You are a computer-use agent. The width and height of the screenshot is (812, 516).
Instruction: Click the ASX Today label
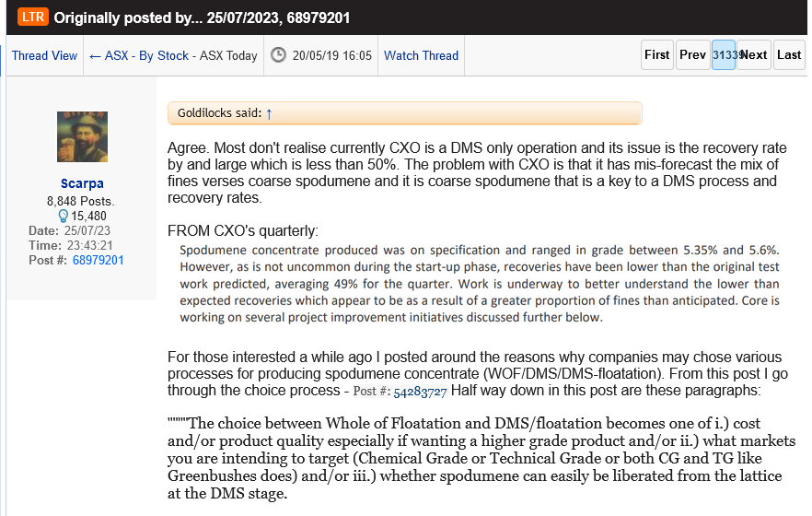point(228,55)
